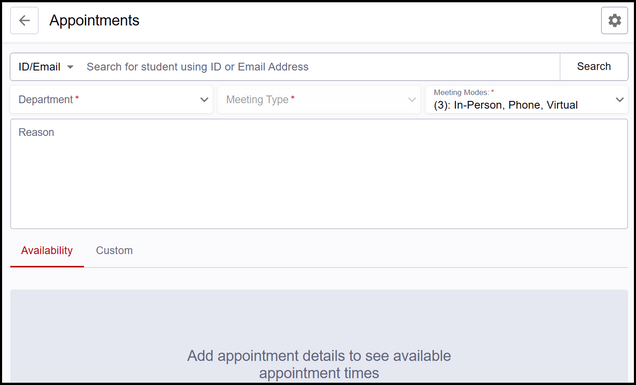The width and height of the screenshot is (636, 385).
Task: Click the Search button
Action: 594,67
